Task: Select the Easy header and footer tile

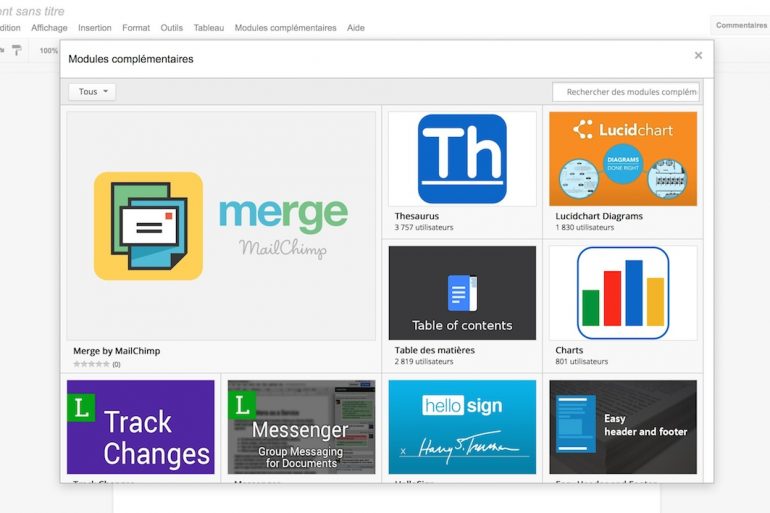Action: [x=622, y=427]
